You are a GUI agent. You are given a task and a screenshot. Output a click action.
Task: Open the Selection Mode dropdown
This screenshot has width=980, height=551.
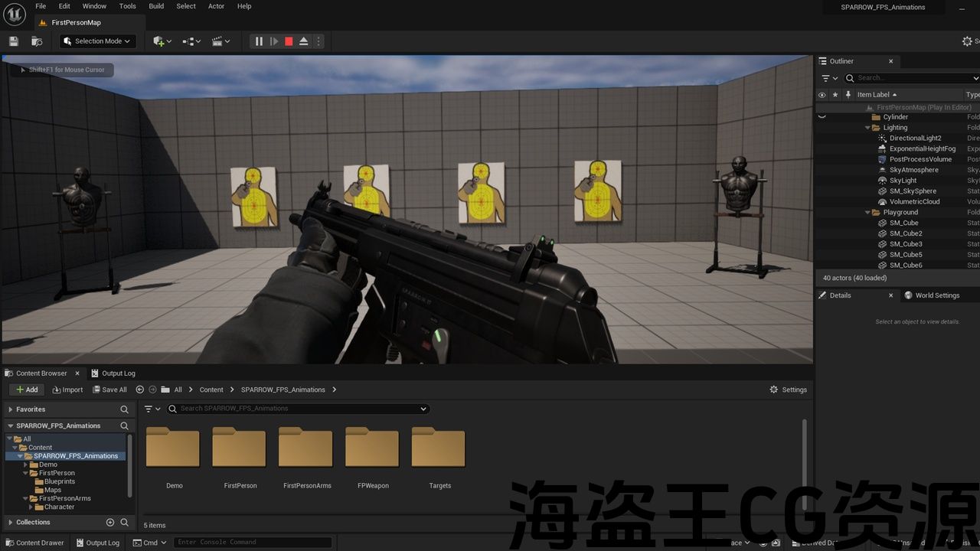98,41
